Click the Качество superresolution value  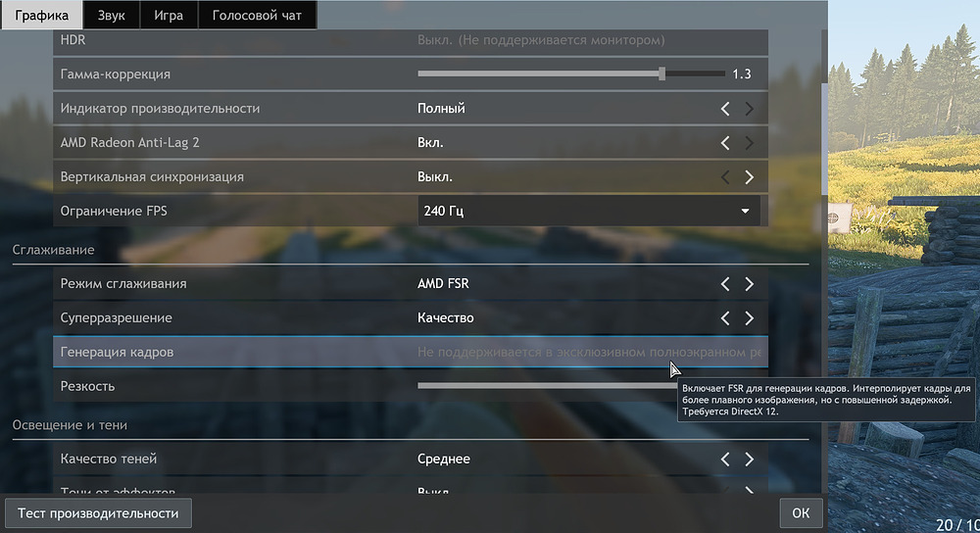(446, 318)
